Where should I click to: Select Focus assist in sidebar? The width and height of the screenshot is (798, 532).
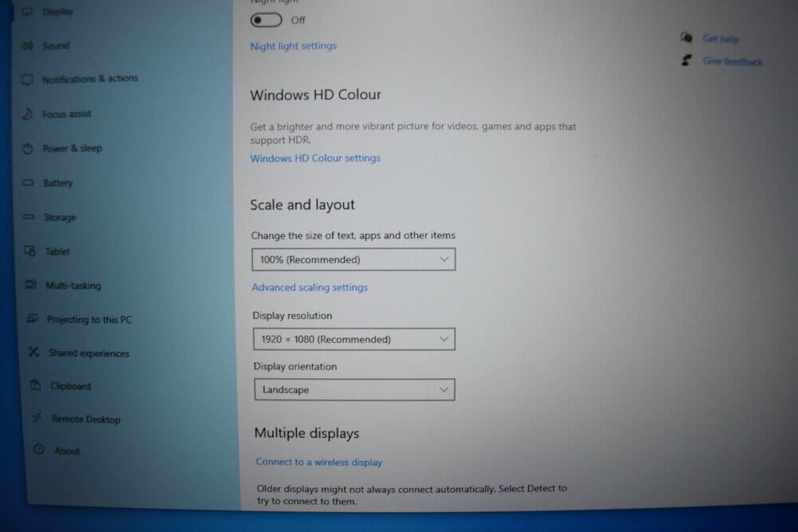coord(67,114)
